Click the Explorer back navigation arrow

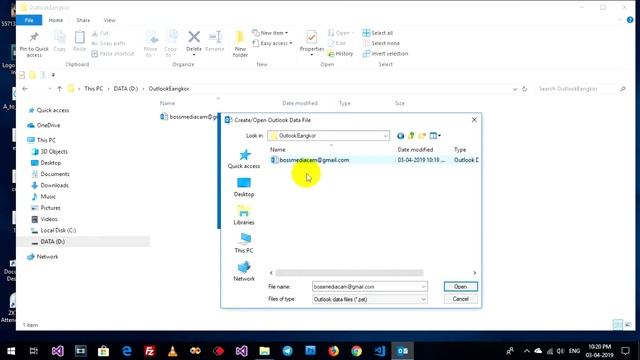click(25, 89)
